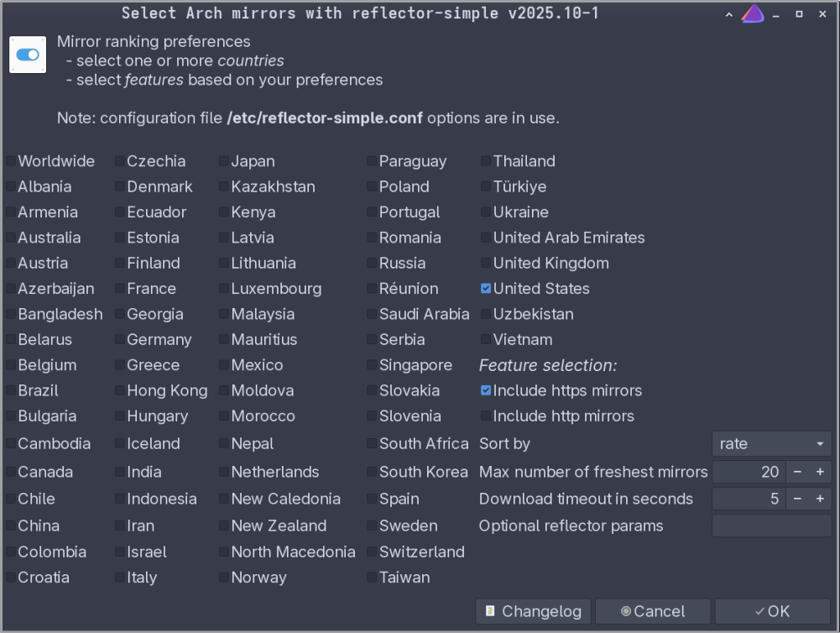The width and height of the screenshot is (840, 633).
Task: Click the toggle switch icon beside Mirror ranking preferences
Action: 28,55
